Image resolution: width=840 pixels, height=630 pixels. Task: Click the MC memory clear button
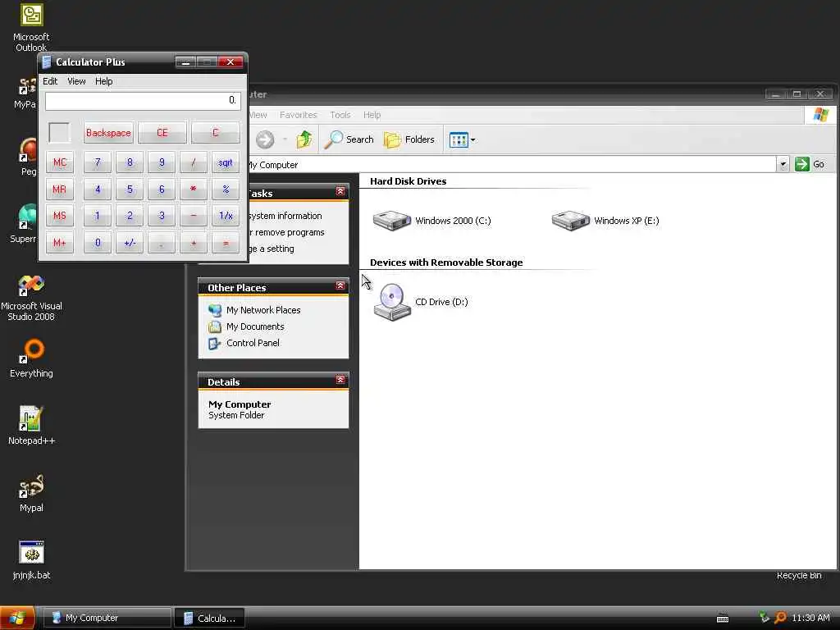(x=59, y=162)
